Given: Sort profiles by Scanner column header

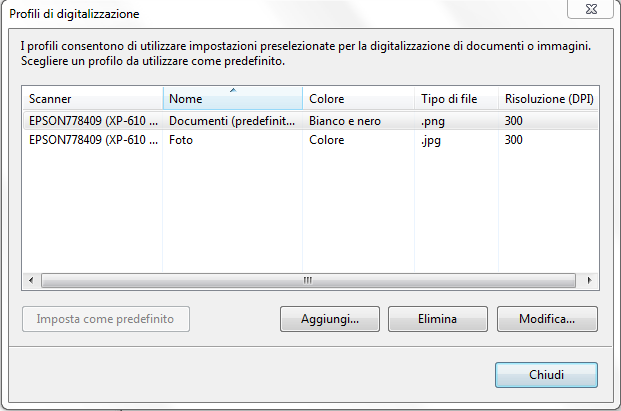Looking at the screenshot, I should tap(92, 98).
